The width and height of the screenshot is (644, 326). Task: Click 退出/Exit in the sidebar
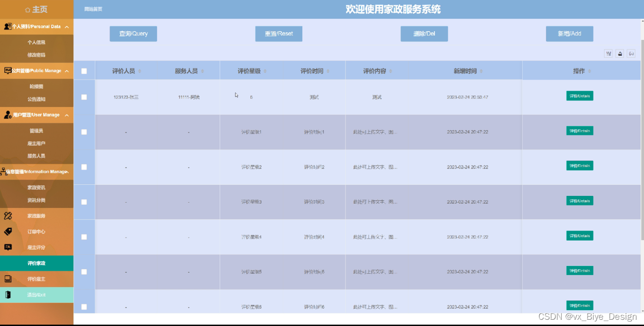click(x=37, y=295)
